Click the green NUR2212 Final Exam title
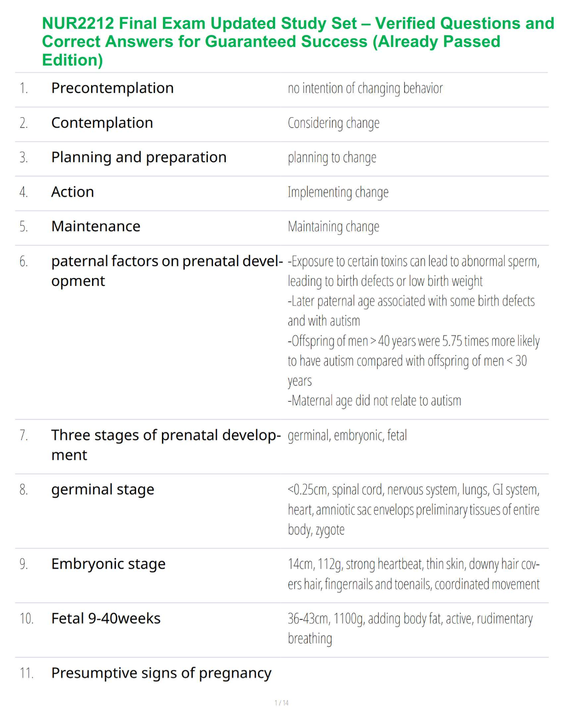 (x=298, y=42)
